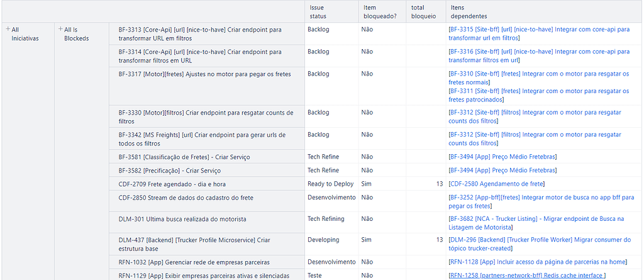Click total bloqueio 13 in CDF-2709 row
This screenshot has width=644, height=280.
pos(440,184)
